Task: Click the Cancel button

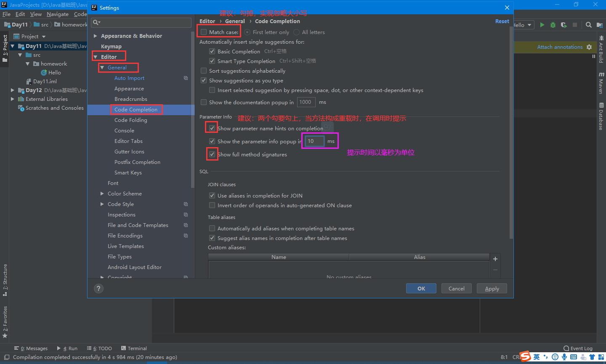Action: coord(457,288)
